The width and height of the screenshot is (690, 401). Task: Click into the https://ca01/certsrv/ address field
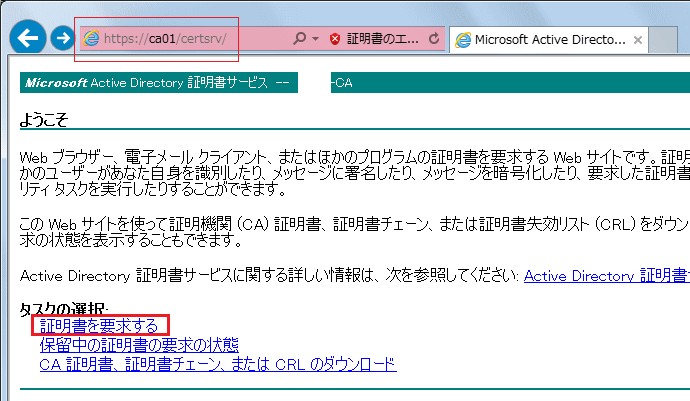[165, 39]
